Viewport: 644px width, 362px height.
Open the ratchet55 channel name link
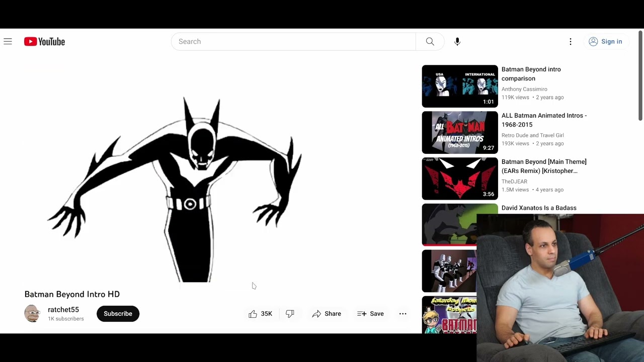tap(63, 310)
